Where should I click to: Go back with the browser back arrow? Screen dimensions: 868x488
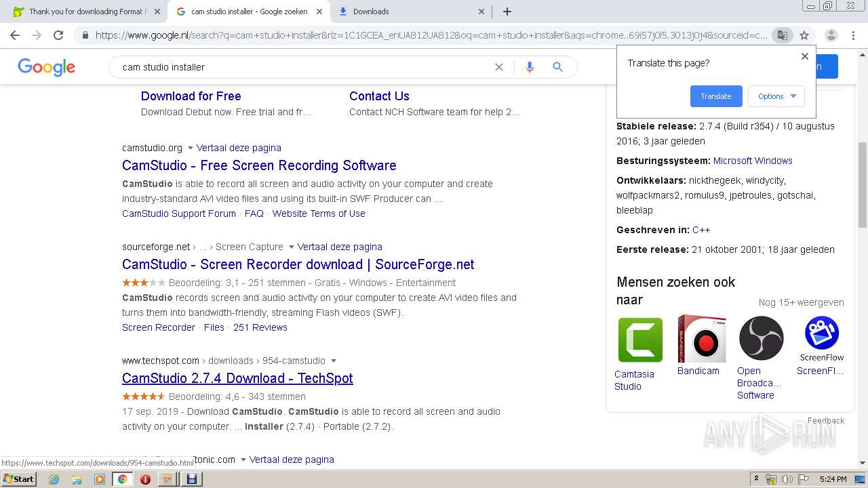pyautogui.click(x=15, y=35)
